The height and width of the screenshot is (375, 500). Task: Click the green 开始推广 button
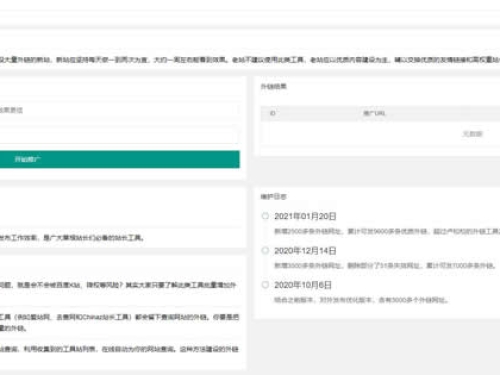pos(119,159)
